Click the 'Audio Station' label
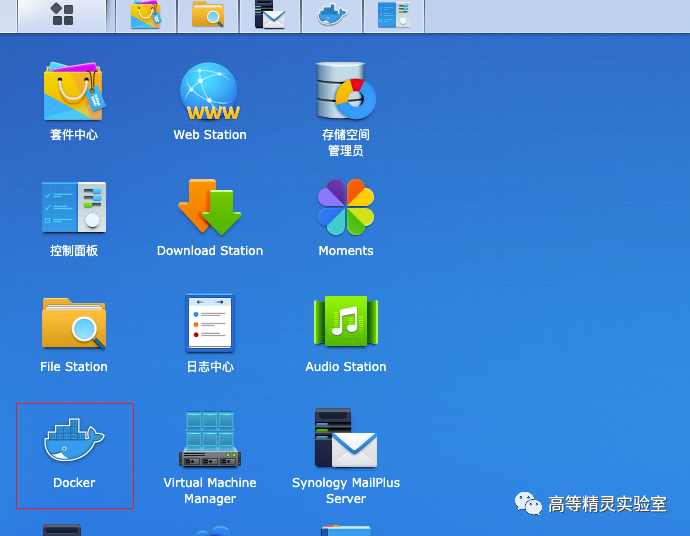Image resolution: width=690 pixels, height=536 pixels. pyautogui.click(x=346, y=367)
